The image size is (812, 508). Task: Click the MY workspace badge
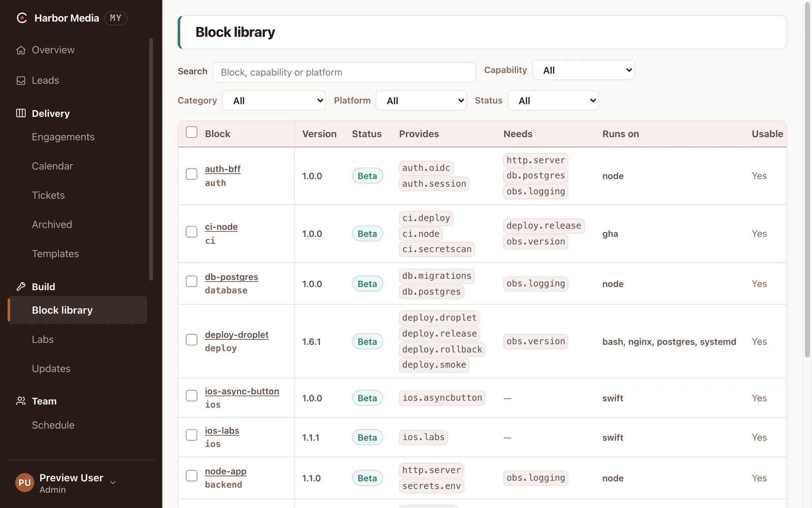[116, 18]
